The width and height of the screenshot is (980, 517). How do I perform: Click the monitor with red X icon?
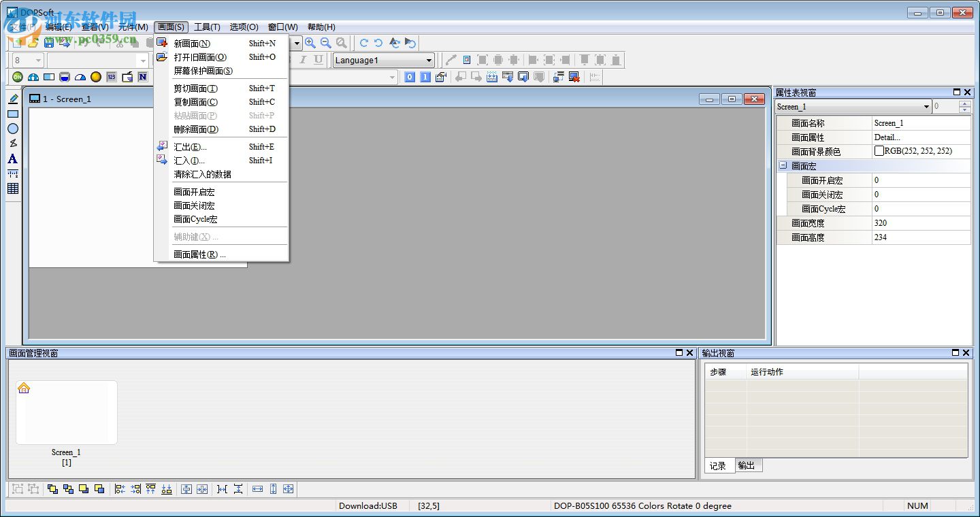point(574,77)
